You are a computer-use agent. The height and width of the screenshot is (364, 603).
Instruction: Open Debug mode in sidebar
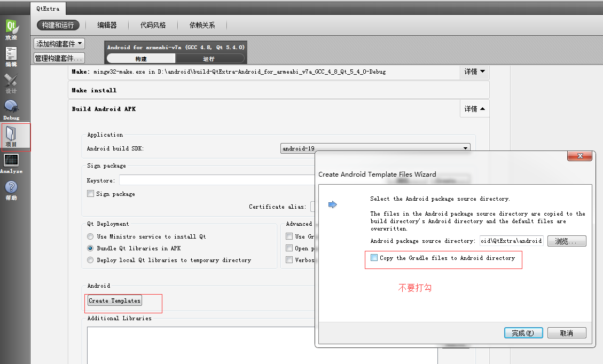click(x=11, y=110)
